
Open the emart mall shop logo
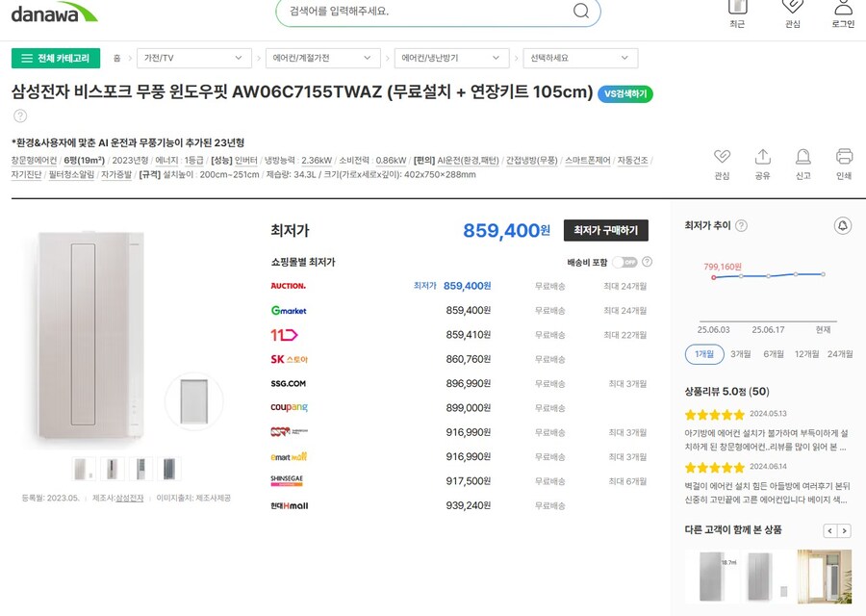[x=289, y=457]
